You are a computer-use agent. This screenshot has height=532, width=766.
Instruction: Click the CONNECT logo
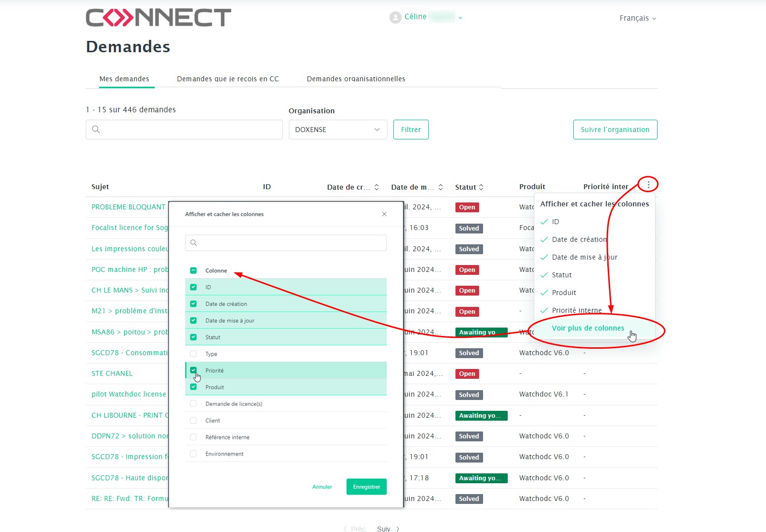(158, 18)
